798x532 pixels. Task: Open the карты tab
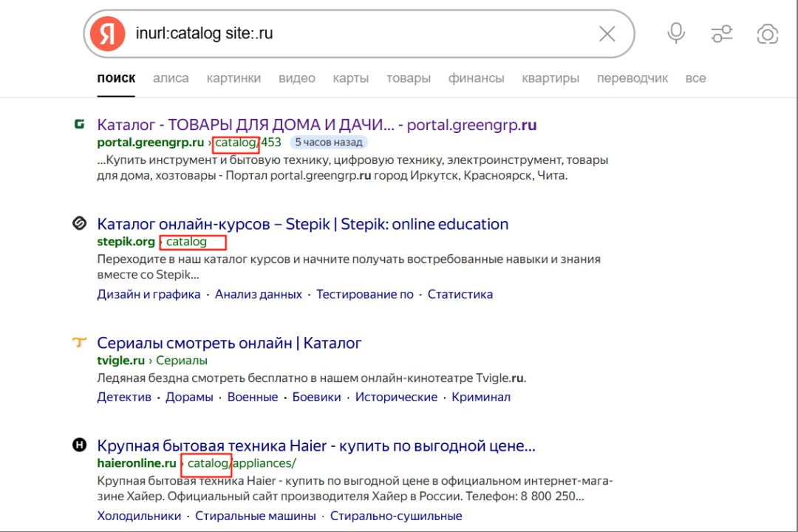(x=351, y=78)
